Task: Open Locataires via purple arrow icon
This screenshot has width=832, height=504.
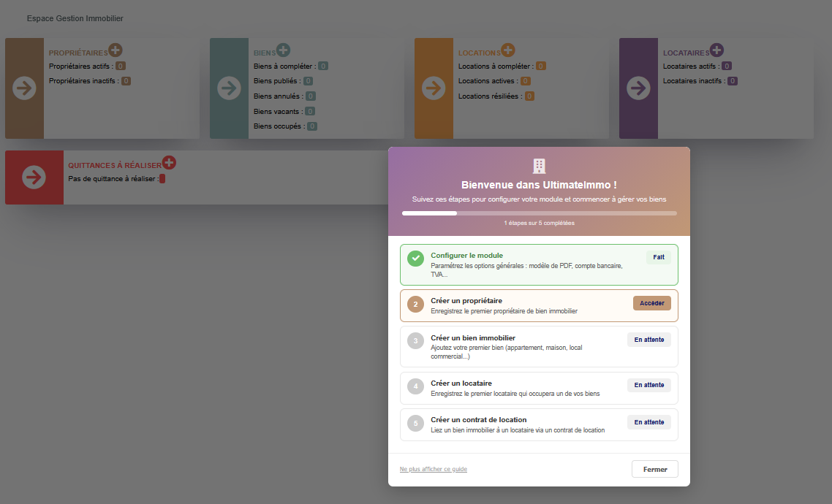Action: (638, 88)
